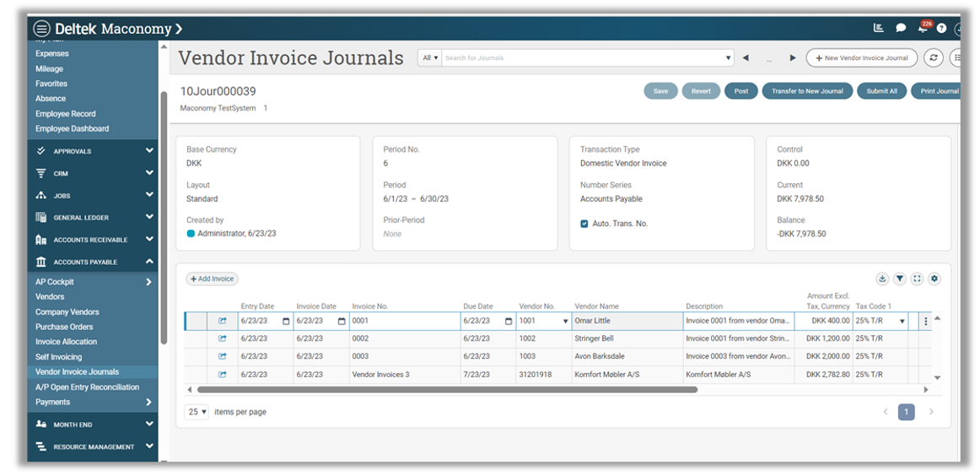This screenshot has width=980, height=476.
Task: Open the chat messages icon in header
Action: 901,29
